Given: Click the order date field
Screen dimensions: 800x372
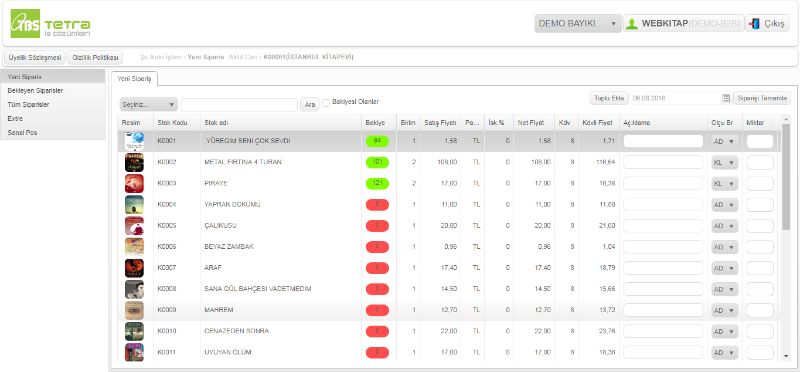Looking at the screenshot, I should 674,98.
